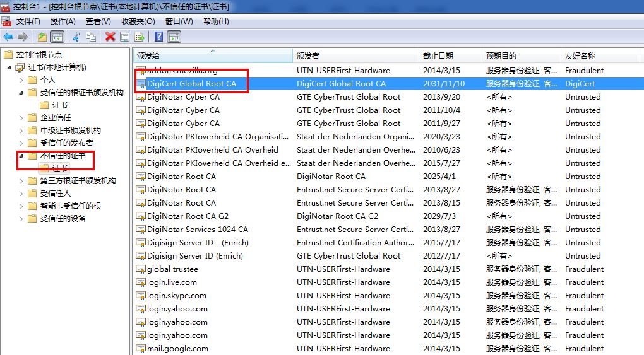Sort by the 颁发给 column header

click(x=213, y=56)
